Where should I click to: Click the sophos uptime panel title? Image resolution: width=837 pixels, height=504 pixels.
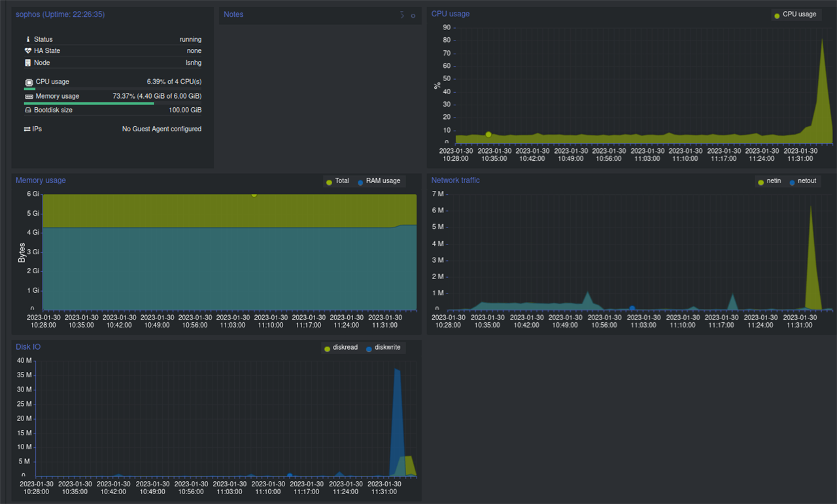[x=60, y=14]
